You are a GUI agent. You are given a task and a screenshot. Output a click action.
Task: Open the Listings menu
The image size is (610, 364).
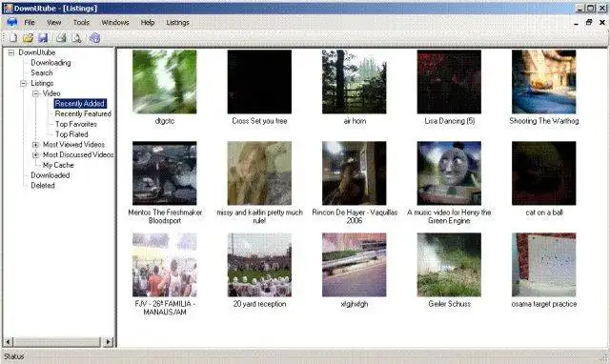pyautogui.click(x=178, y=23)
